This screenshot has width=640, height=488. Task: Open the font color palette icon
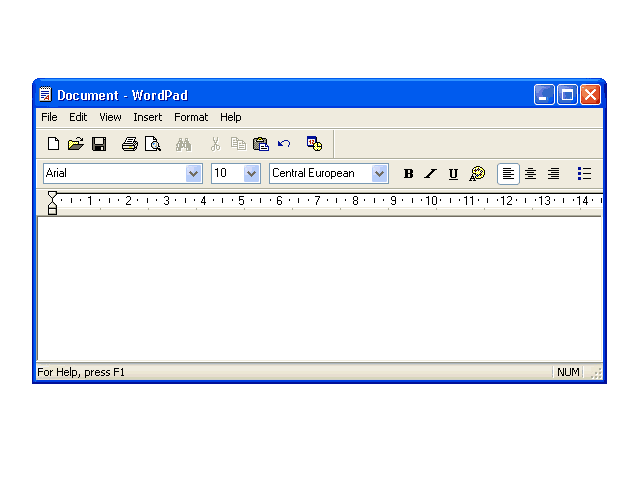pos(477,174)
